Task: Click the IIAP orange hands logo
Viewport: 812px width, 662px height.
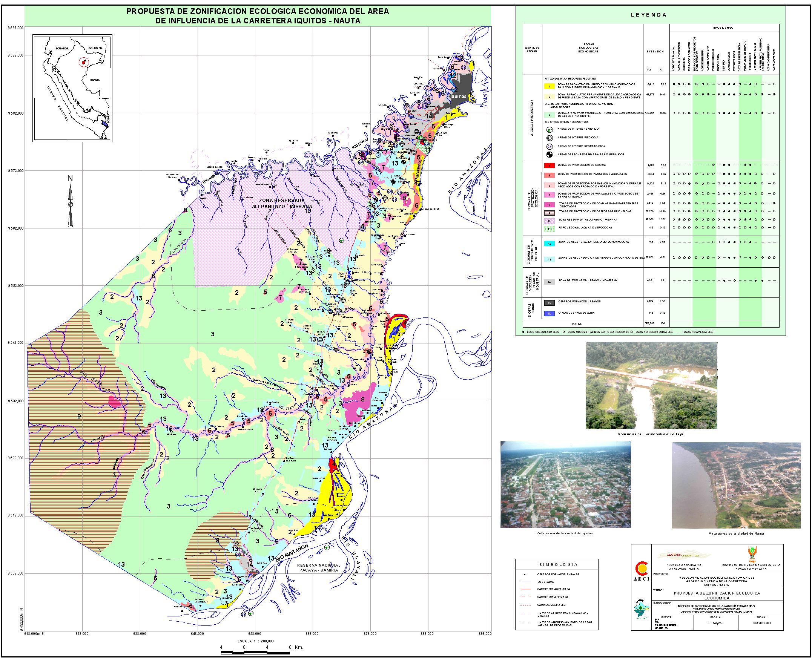Action: 752,554
